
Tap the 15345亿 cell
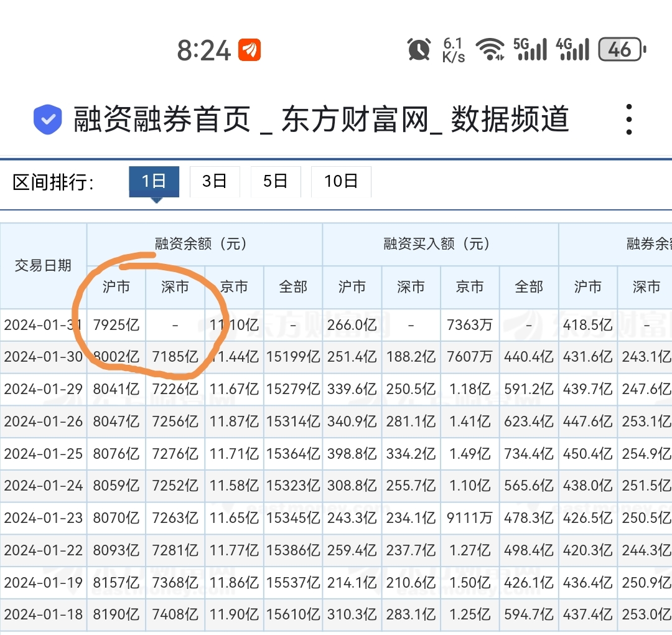pyautogui.click(x=293, y=518)
